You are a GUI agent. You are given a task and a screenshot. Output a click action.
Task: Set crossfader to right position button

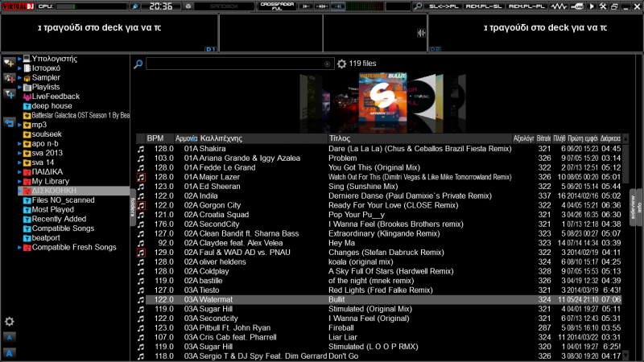(x=337, y=6)
